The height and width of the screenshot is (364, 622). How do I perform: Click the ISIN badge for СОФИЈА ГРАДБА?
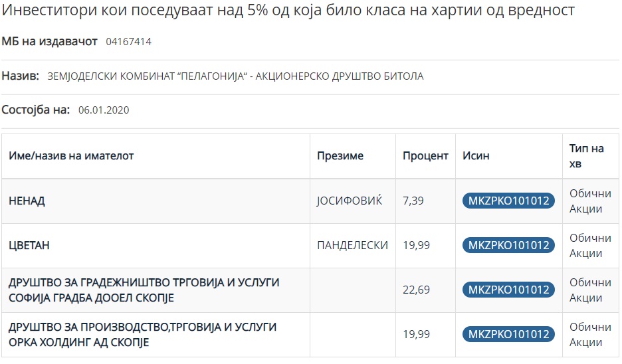point(508,290)
